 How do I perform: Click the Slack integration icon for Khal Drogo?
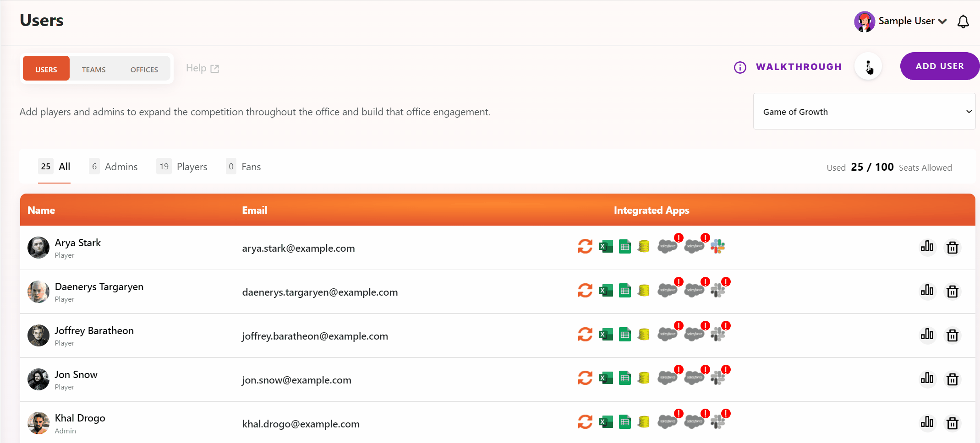coord(718,421)
